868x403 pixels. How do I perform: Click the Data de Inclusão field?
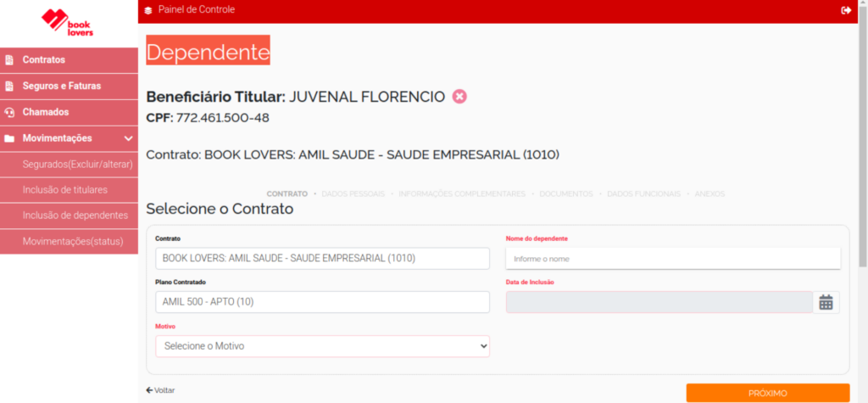(x=659, y=302)
